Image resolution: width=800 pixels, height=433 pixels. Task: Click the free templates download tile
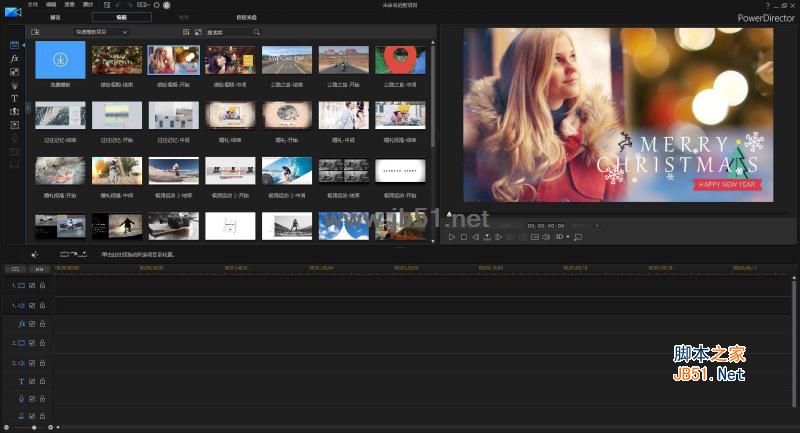[60, 60]
